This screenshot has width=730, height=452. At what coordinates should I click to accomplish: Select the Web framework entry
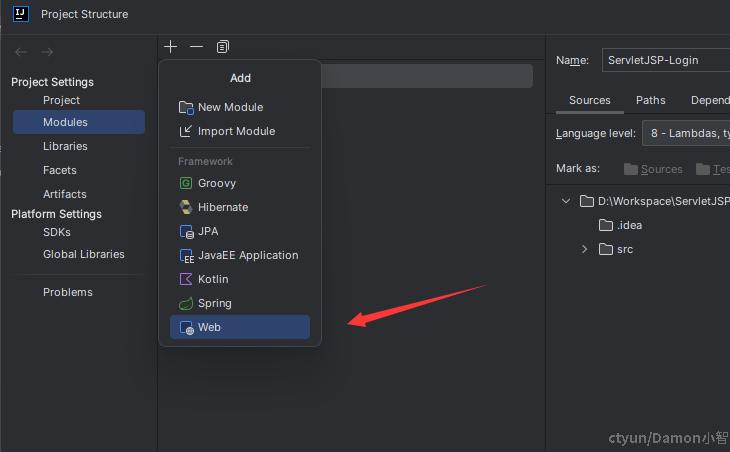(240, 327)
